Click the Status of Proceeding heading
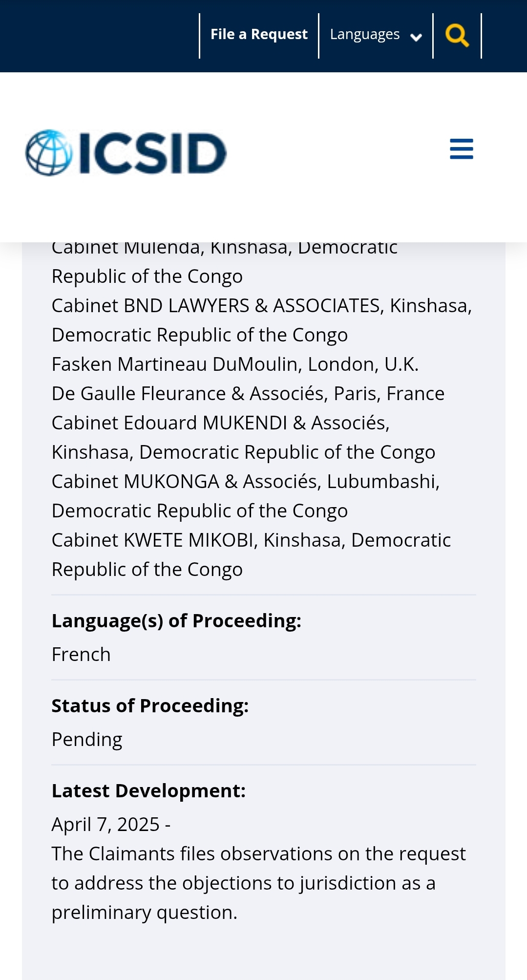This screenshot has height=980, width=527. tap(150, 706)
